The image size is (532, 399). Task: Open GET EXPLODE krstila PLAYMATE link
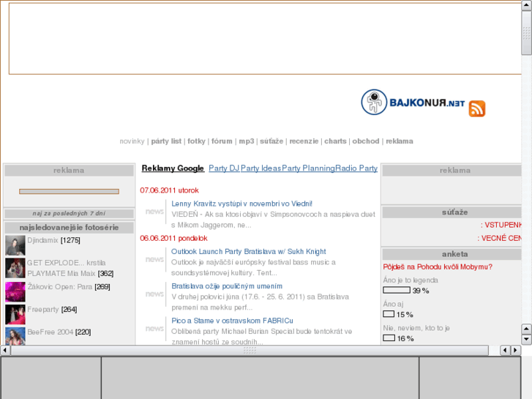[66, 268]
